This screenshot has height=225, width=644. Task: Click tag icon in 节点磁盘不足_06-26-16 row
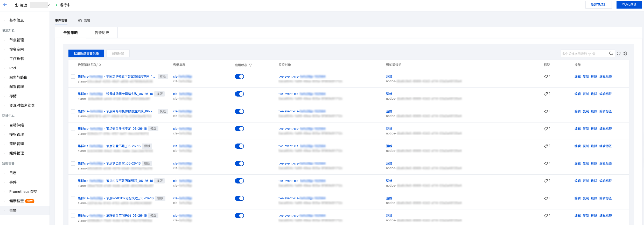click(x=546, y=146)
